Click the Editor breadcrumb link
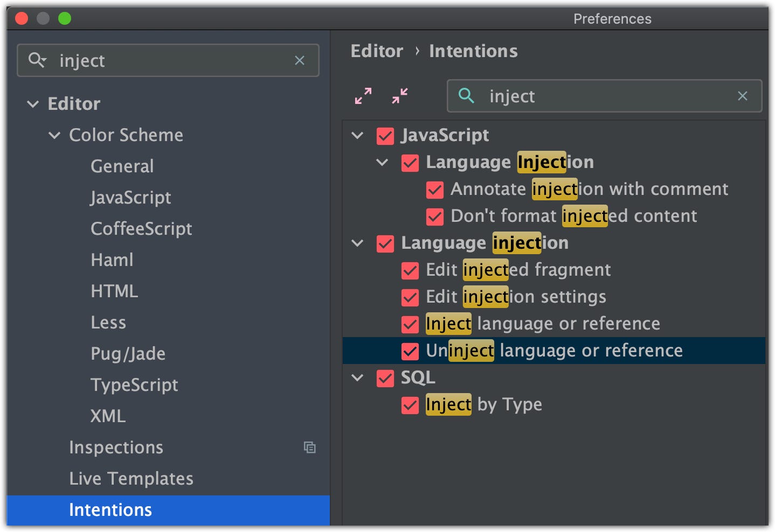Image resolution: width=775 pixels, height=532 pixels. pos(377,51)
